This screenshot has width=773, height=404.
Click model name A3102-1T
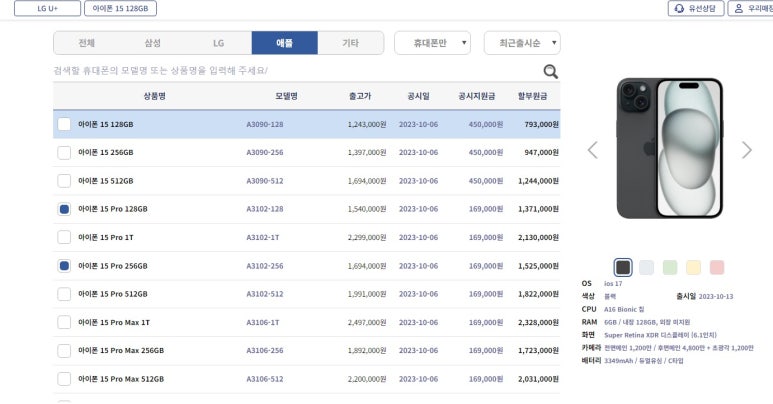(x=263, y=237)
